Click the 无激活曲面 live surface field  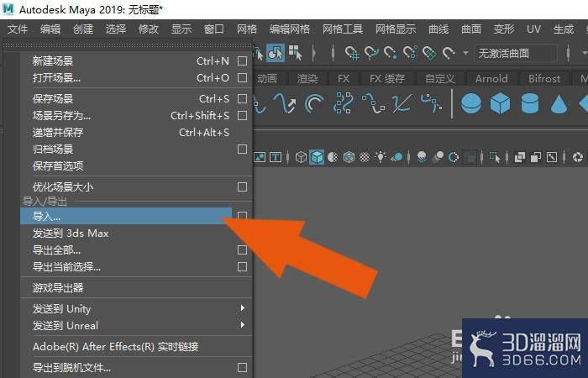click(516, 53)
